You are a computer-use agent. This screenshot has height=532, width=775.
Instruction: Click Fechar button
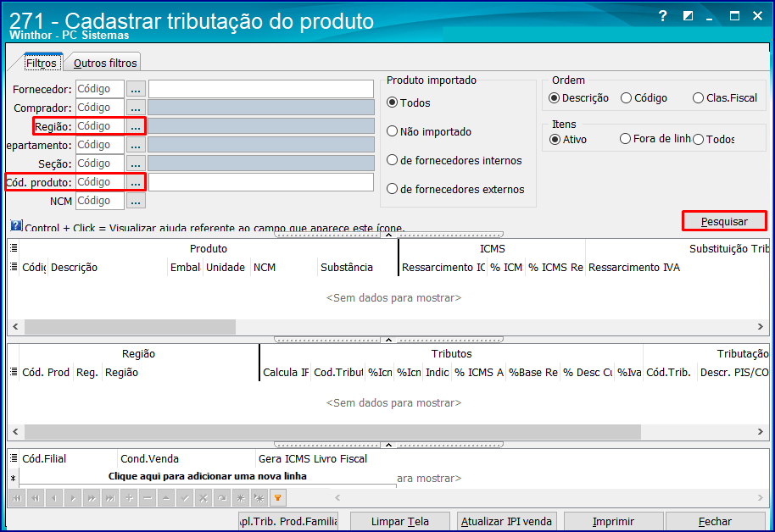tap(715, 521)
